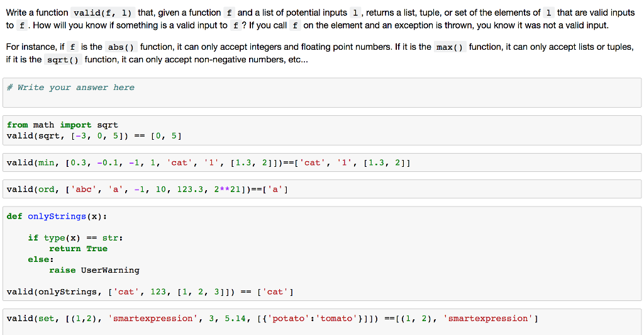Click the 'raise UserWarning' line
This screenshot has width=644, height=335.
pos(94,270)
